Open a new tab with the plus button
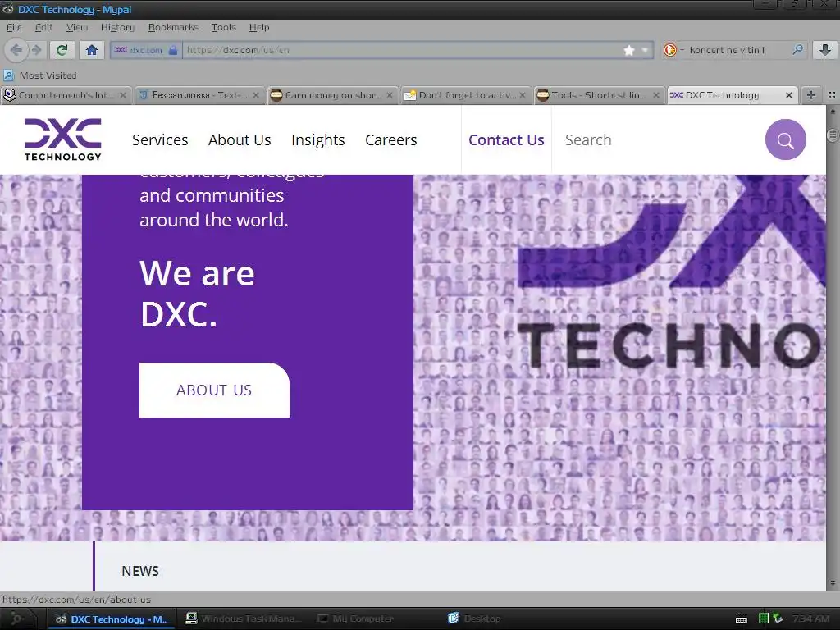This screenshot has width=840, height=630. tap(811, 95)
